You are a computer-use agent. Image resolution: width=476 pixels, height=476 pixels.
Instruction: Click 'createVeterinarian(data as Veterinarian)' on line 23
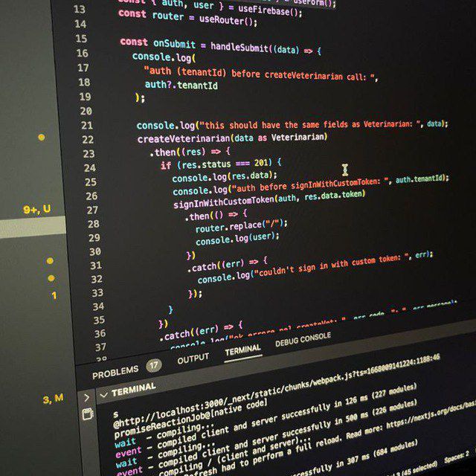point(233,138)
